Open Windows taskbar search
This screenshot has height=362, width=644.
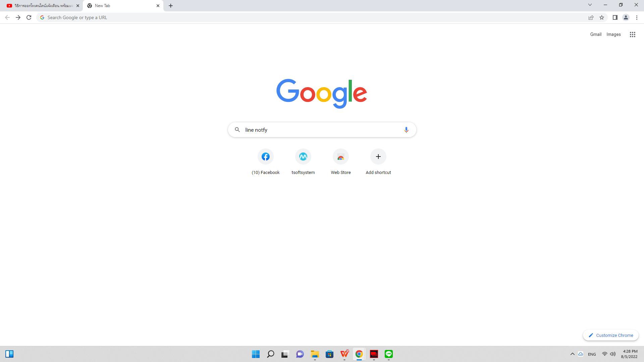[x=270, y=354]
